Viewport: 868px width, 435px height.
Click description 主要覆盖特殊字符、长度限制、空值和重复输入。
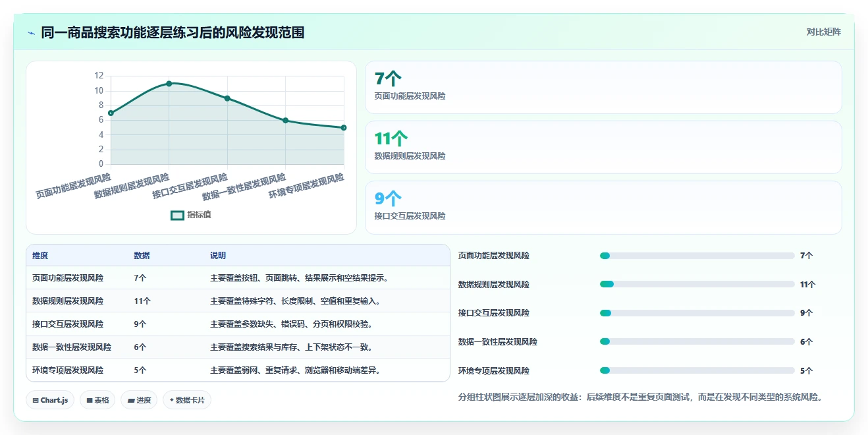295,301
